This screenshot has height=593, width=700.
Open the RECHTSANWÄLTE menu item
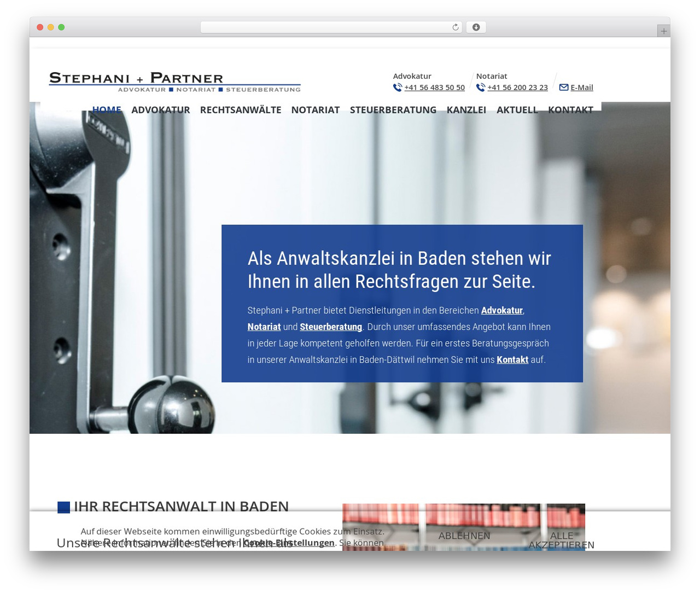point(241,109)
